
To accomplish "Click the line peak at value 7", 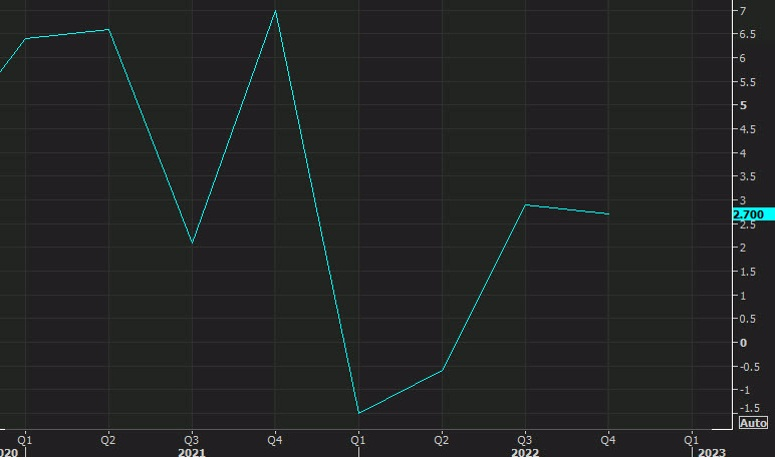I will 275,11.
